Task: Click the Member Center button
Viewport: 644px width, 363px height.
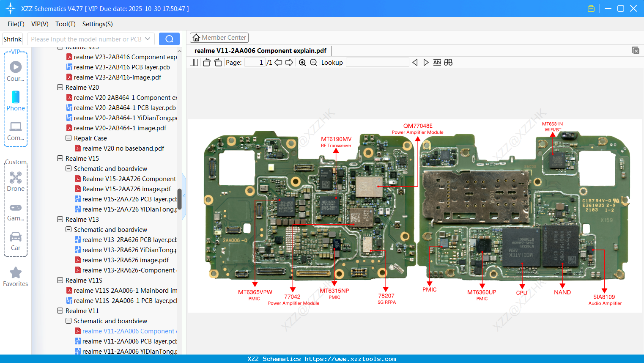Action: (x=219, y=37)
